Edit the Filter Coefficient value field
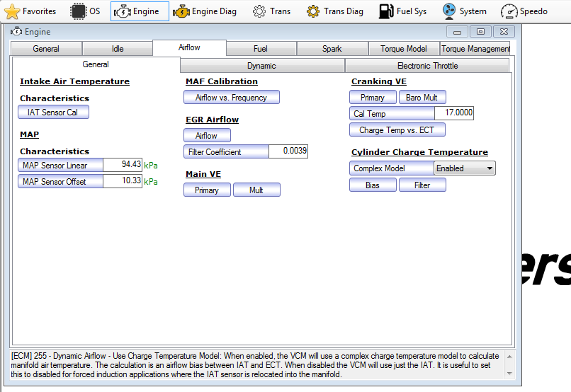Screen dimensions: 571x392 [x=288, y=151]
